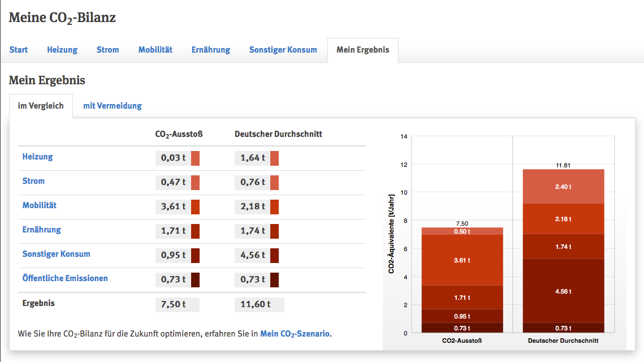The width and height of the screenshot is (644, 362).
Task: Show the 'mit Vermeidung' sub-tab
Action: [x=112, y=106]
